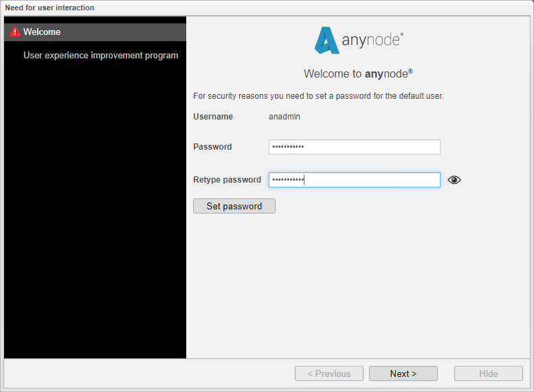
Task: Click the Username label
Action: point(213,117)
